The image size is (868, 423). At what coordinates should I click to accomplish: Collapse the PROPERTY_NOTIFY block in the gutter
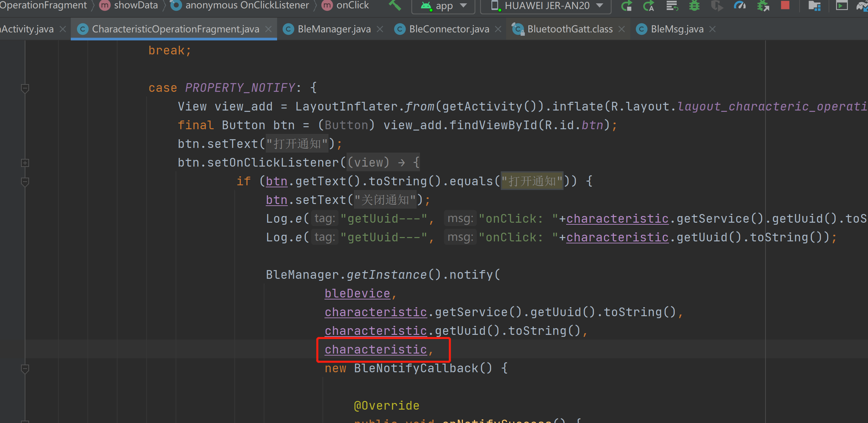[x=25, y=88]
